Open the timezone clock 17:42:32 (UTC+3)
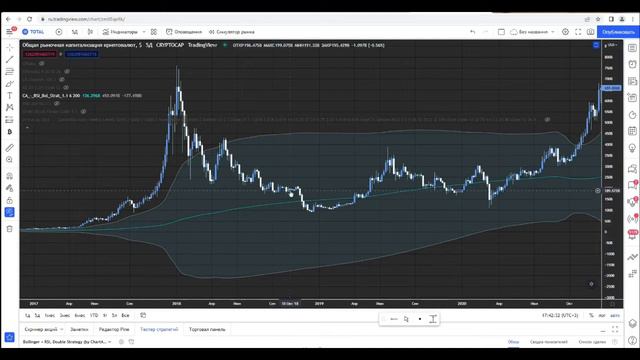The width and height of the screenshot is (640, 360). pos(560,316)
